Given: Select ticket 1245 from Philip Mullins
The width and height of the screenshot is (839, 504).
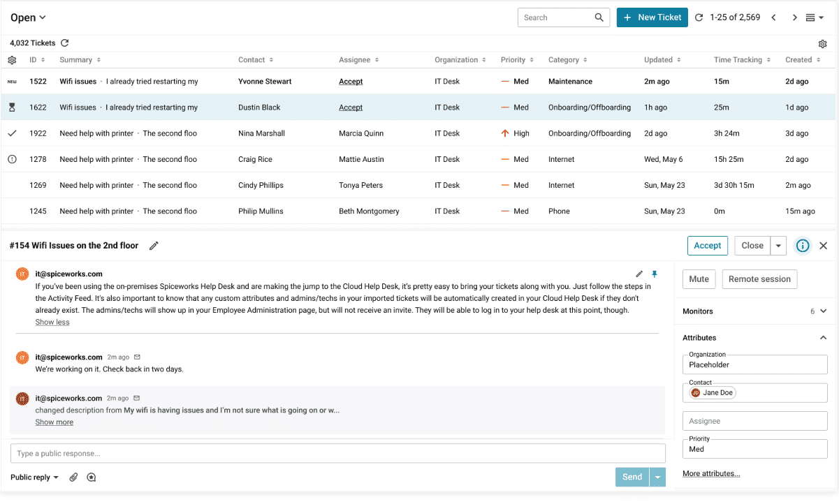Looking at the screenshot, I should (419, 211).
